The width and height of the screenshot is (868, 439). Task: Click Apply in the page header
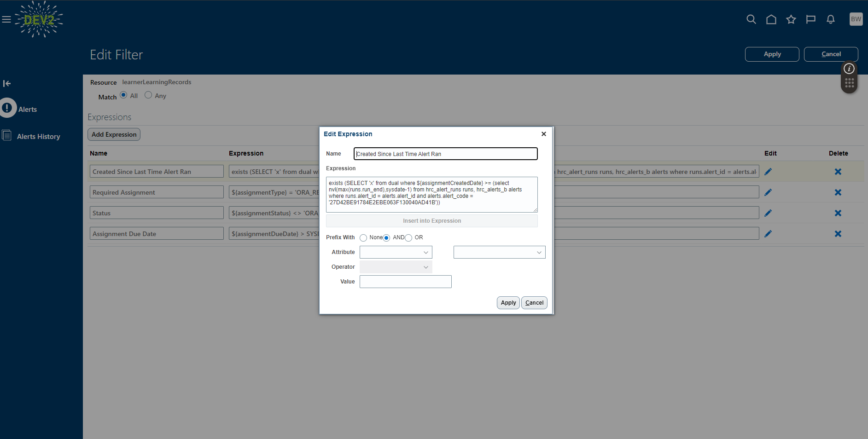pyautogui.click(x=772, y=54)
